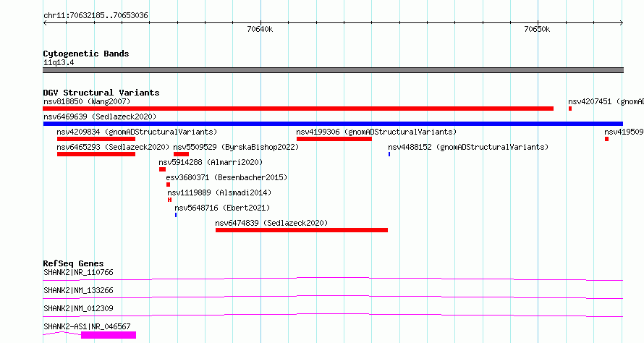The height and width of the screenshot is (343, 644).
Task: Click the blue marker under nsv4488152
Action: click(389, 154)
